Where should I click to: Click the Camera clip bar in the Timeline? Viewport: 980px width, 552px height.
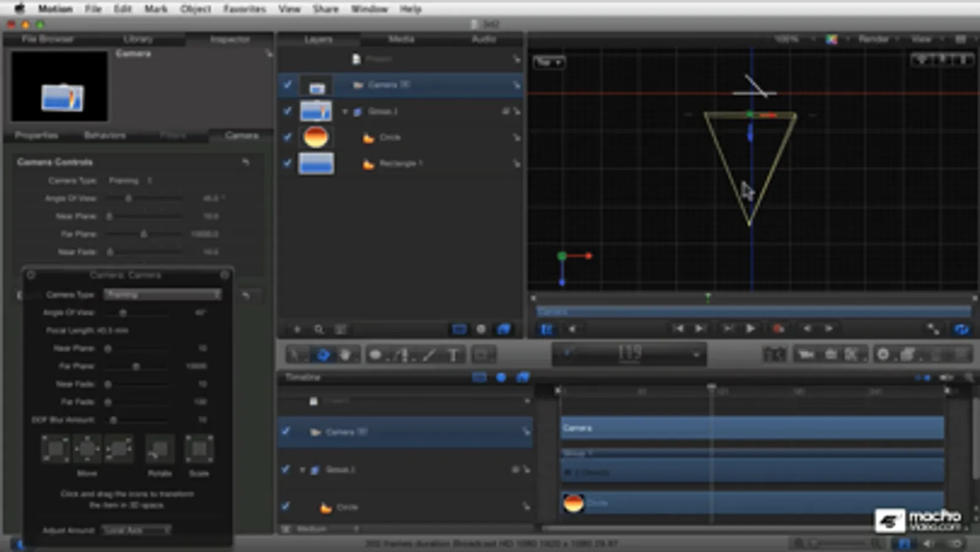[x=752, y=428]
